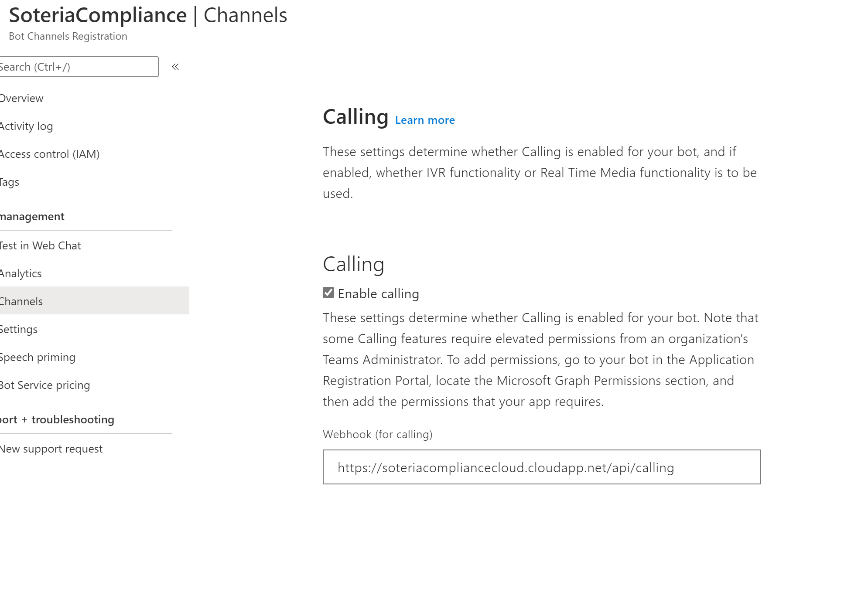Open Speech priming settings

coord(38,357)
